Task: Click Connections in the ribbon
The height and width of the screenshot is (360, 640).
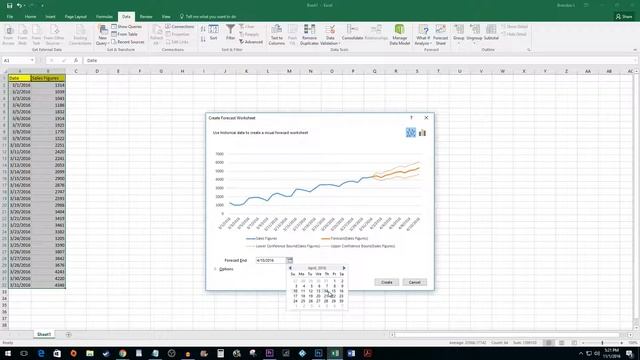Action: point(180,27)
